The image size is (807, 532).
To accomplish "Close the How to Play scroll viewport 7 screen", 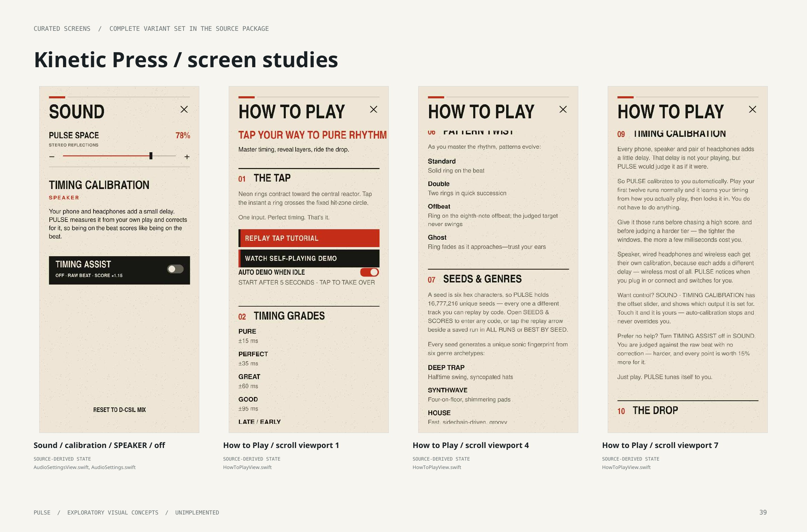I will pyautogui.click(x=752, y=110).
